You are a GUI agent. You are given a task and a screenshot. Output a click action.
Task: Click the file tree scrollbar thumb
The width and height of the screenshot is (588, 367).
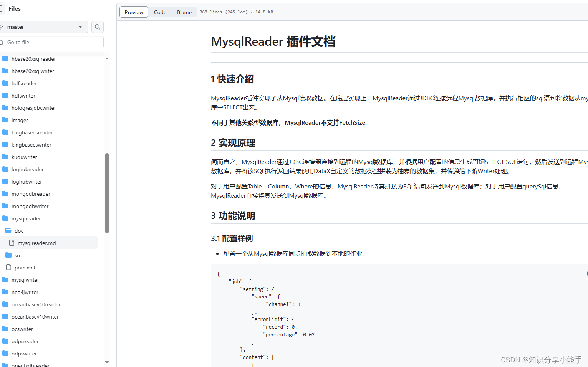coord(107,193)
